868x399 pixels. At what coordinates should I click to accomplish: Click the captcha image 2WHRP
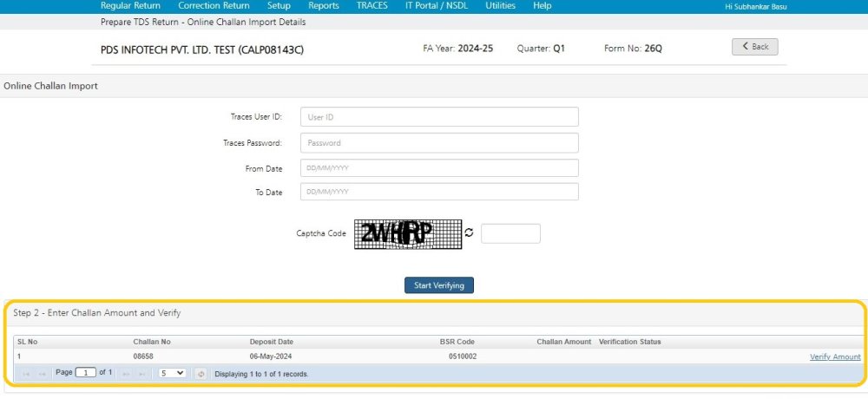click(x=408, y=234)
